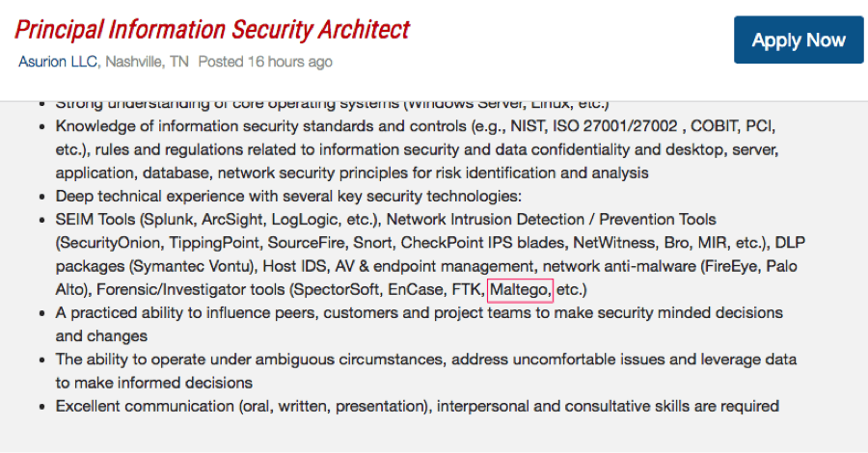
Task: Click the Principal Information Security Architect title
Action: coord(212,29)
